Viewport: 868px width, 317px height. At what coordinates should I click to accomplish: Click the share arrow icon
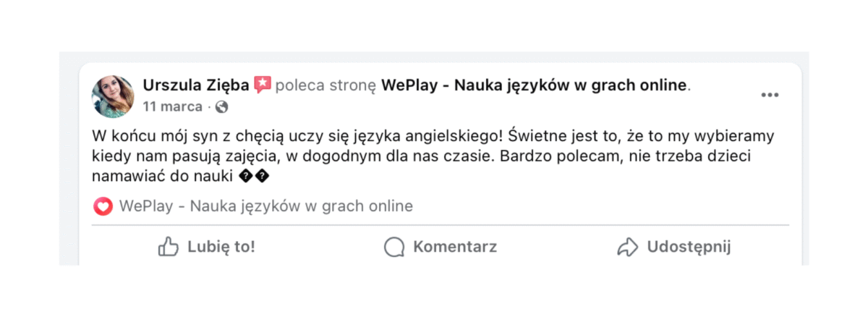[x=627, y=247]
